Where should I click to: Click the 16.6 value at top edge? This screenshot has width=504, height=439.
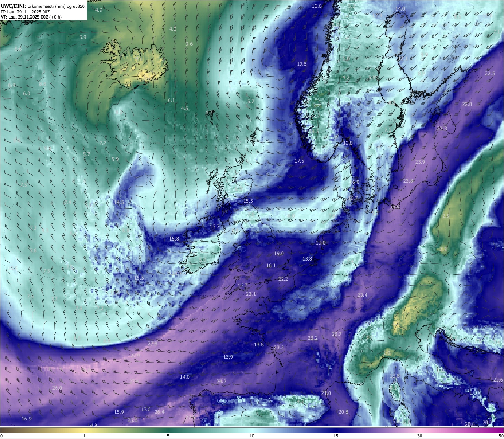317,6
